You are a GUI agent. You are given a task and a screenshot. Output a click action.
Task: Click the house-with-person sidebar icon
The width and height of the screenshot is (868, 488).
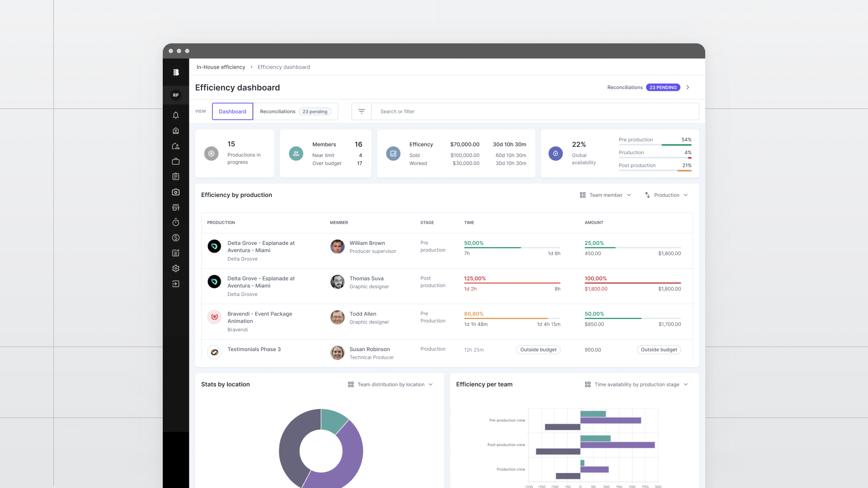tap(176, 131)
